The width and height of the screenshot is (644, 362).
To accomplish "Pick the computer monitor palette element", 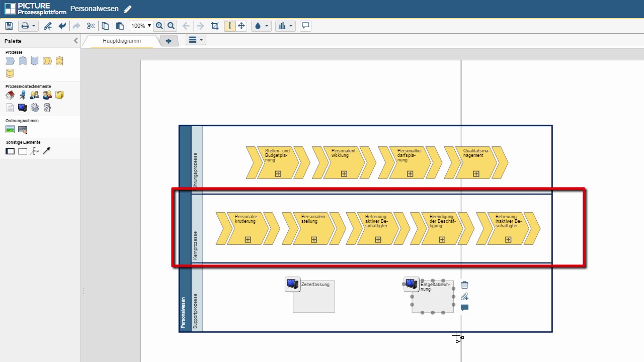I will (22, 108).
